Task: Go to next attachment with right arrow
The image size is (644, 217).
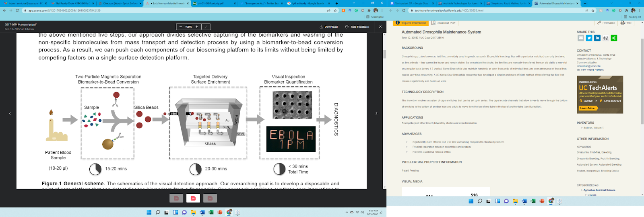Action: [x=376, y=113]
